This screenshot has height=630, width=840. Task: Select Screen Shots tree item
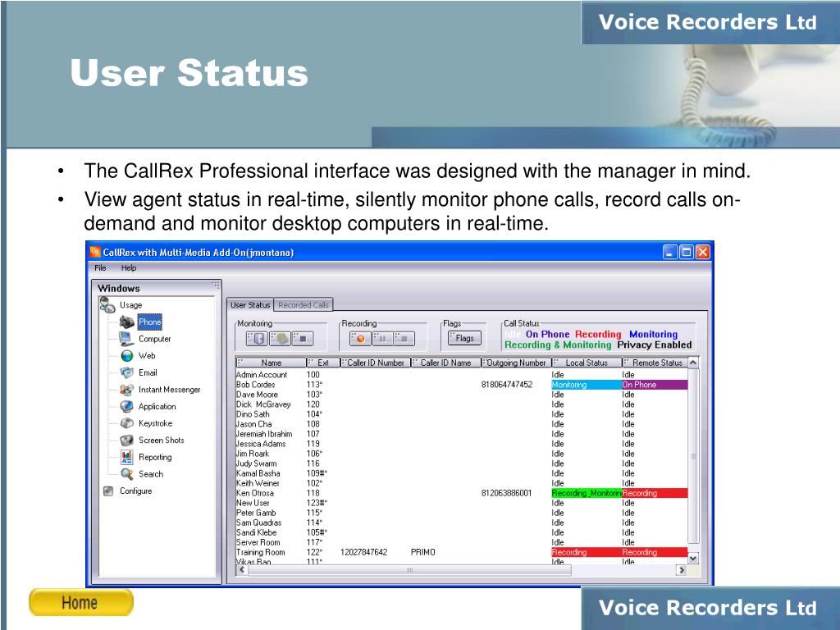[162, 440]
